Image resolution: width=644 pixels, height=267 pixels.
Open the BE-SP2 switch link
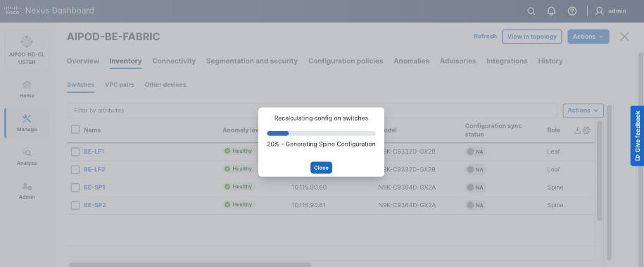pyautogui.click(x=95, y=205)
